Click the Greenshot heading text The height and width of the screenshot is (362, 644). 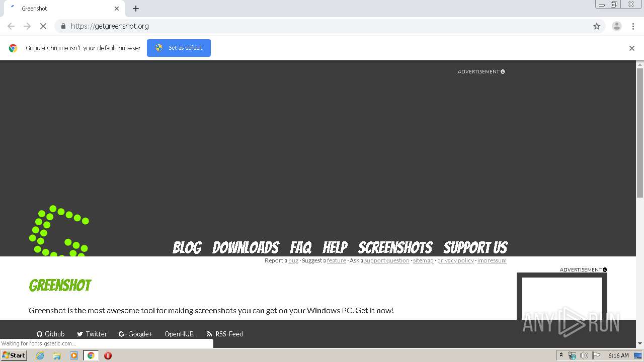60,286
